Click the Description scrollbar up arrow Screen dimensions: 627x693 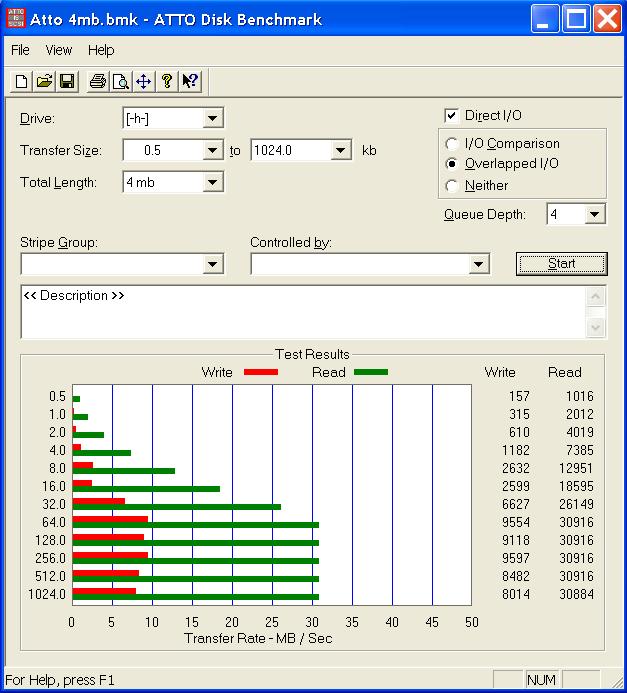tap(596, 296)
